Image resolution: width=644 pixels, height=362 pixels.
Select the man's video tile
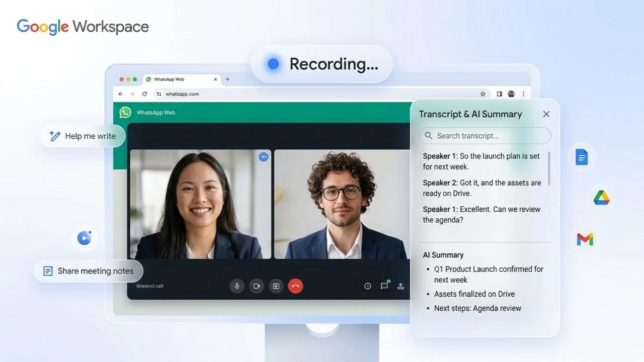point(342,204)
